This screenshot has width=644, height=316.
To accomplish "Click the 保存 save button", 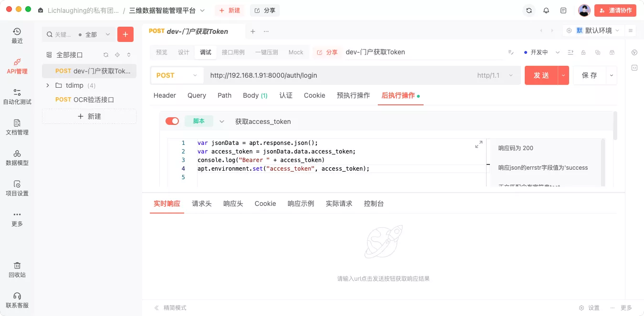I will coord(589,75).
